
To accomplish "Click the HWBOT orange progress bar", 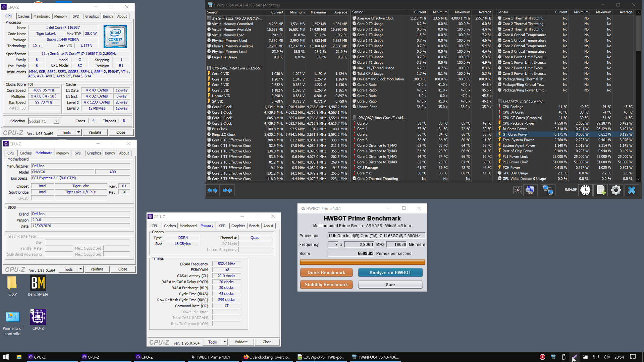I will tap(362, 262).
